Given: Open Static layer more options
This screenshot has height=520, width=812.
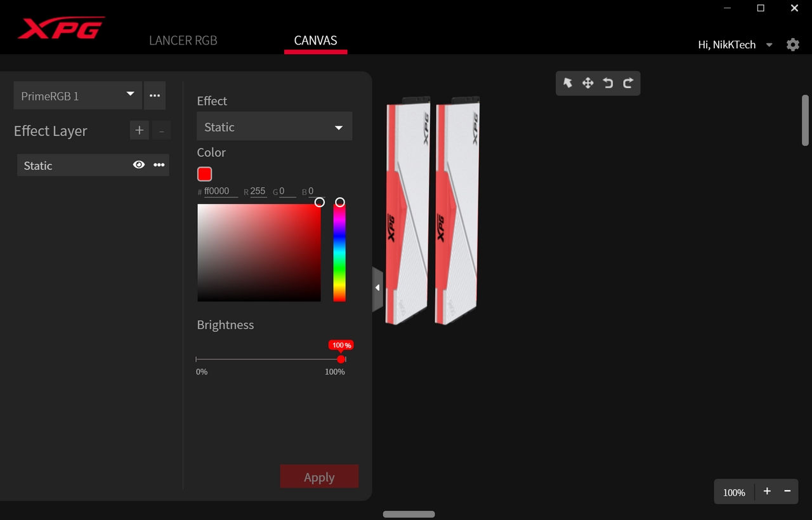Looking at the screenshot, I should (x=159, y=165).
